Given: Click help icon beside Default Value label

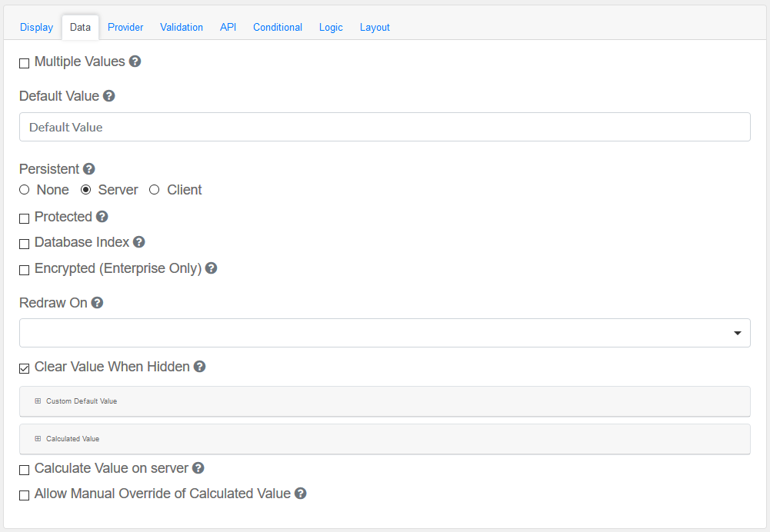Looking at the screenshot, I should coord(109,96).
